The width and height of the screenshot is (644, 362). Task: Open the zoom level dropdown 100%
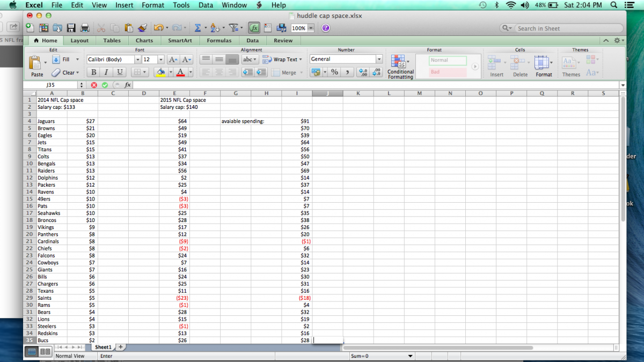point(311,28)
